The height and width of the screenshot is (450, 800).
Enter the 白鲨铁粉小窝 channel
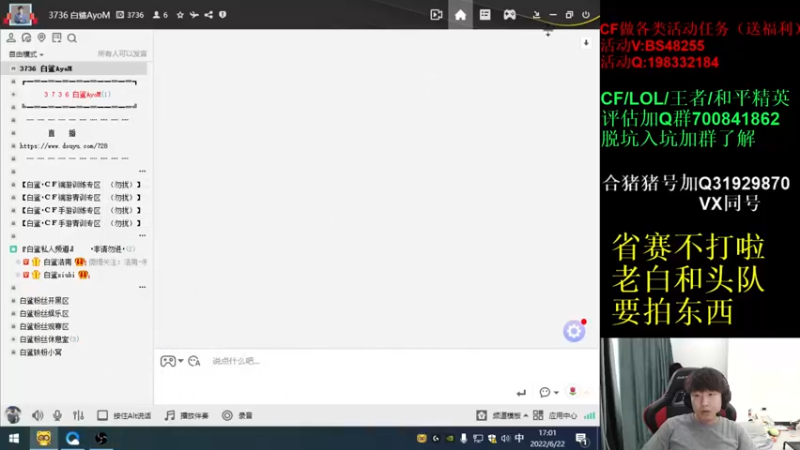pos(40,353)
